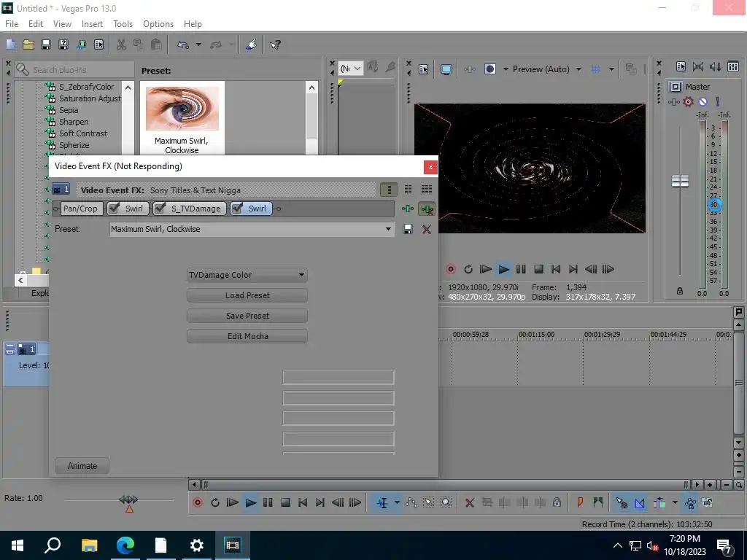Save the current preset with the floppy icon
The image size is (747, 560).
tap(408, 229)
